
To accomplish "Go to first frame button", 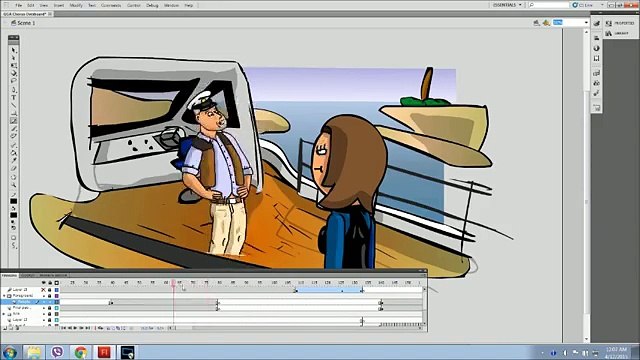I will pyautogui.click(x=64, y=328).
